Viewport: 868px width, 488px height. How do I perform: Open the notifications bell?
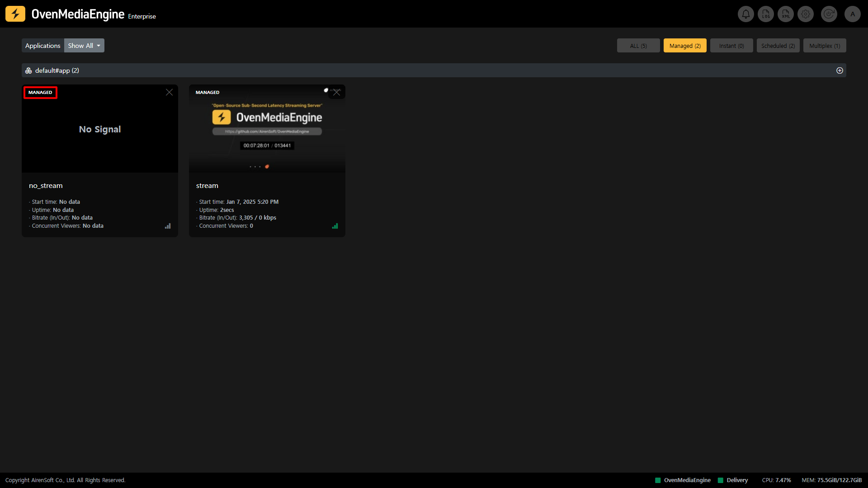745,14
